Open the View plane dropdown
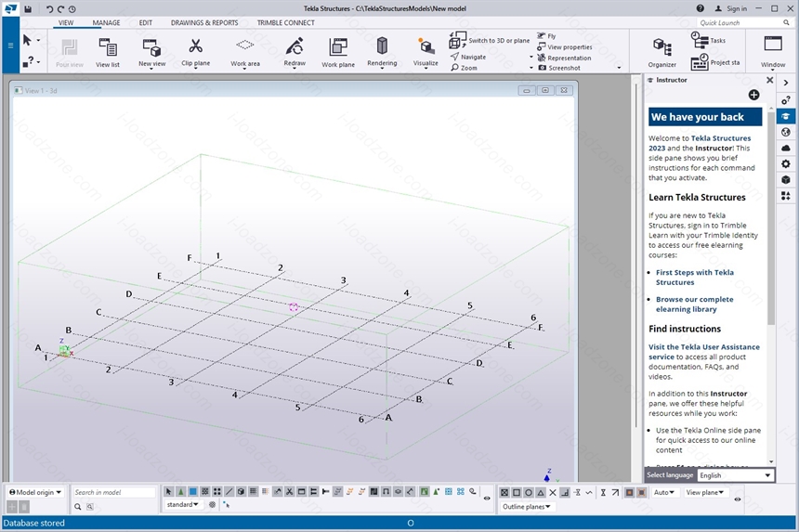The height and width of the screenshot is (532, 799). pyautogui.click(x=705, y=492)
